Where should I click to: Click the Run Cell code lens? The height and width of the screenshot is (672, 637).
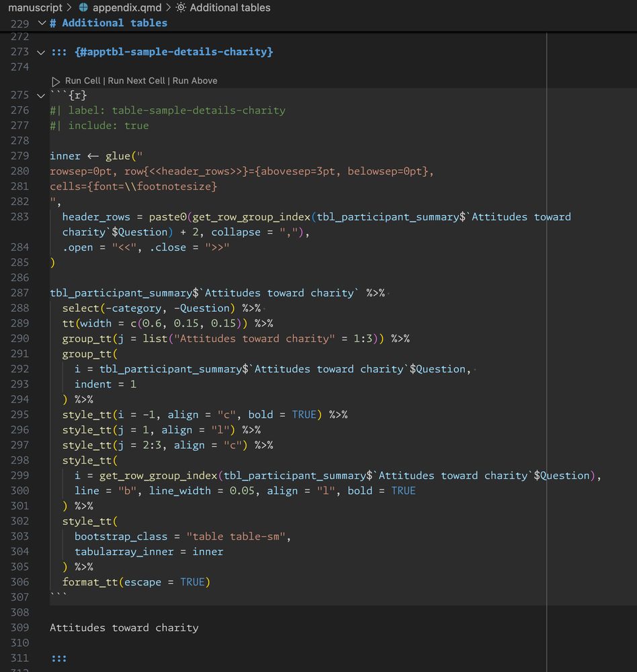(x=82, y=81)
